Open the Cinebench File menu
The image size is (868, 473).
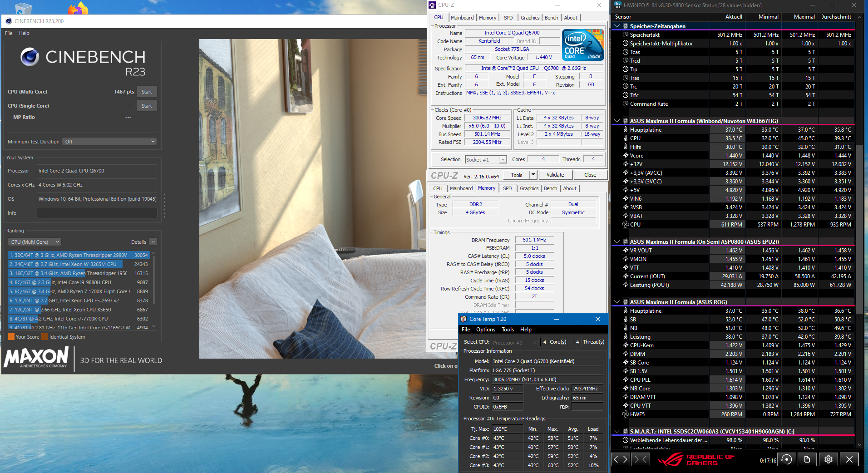tap(9, 33)
